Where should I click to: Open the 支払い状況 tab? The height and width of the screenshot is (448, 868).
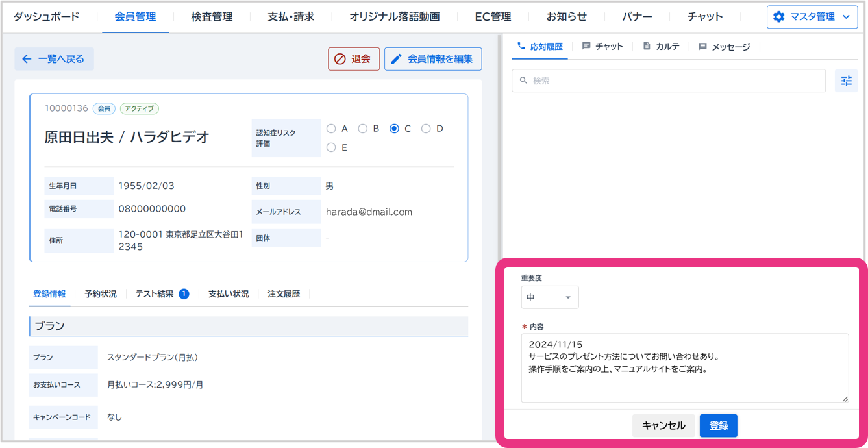[229, 294]
